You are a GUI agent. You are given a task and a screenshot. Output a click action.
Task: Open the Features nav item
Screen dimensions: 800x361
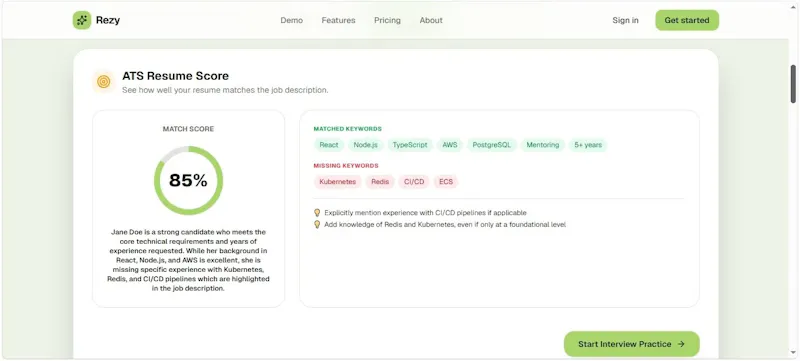pos(338,20)
